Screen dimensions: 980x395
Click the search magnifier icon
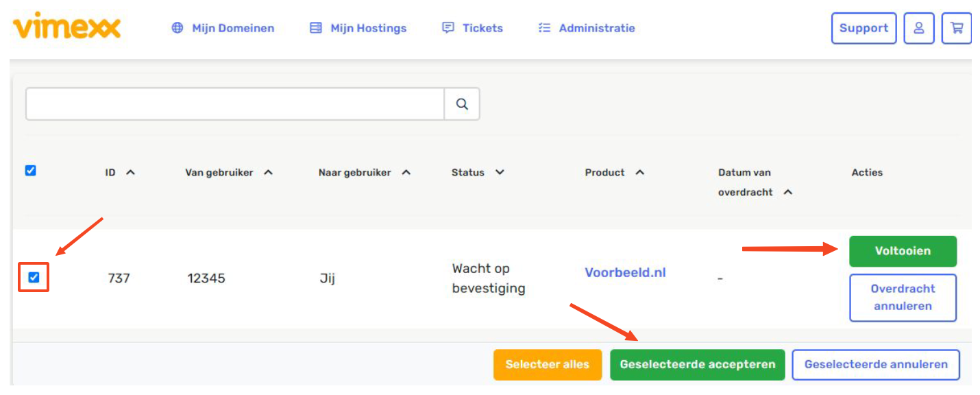[462, 104]
